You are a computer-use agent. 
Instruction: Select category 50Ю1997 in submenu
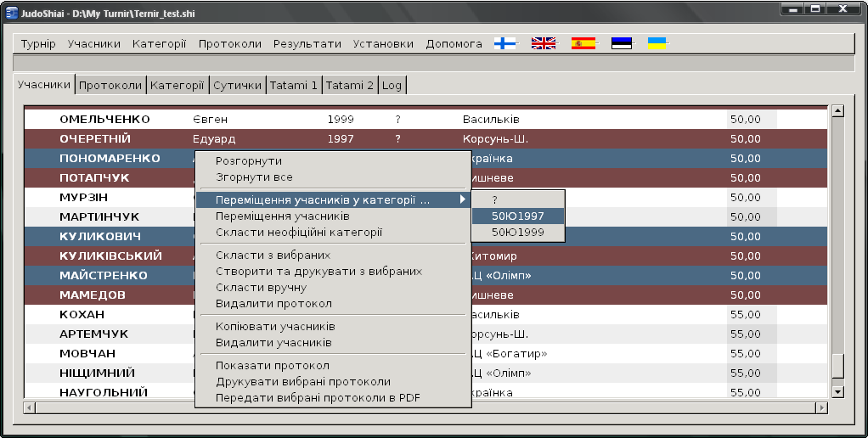coord(518,216)
